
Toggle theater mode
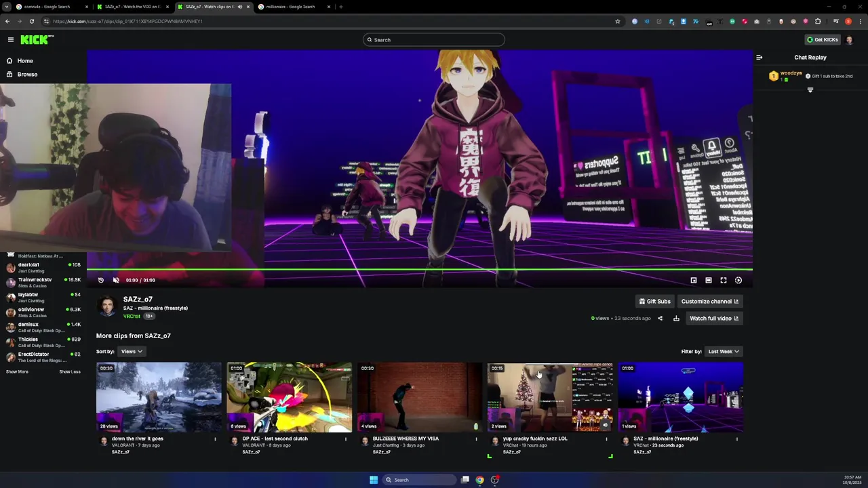[709, 280]
